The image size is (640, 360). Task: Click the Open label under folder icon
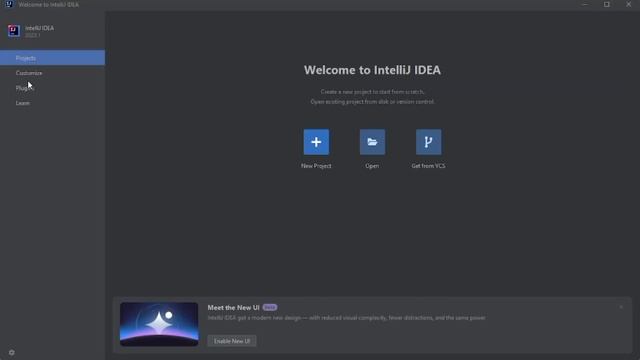(372, 166)
